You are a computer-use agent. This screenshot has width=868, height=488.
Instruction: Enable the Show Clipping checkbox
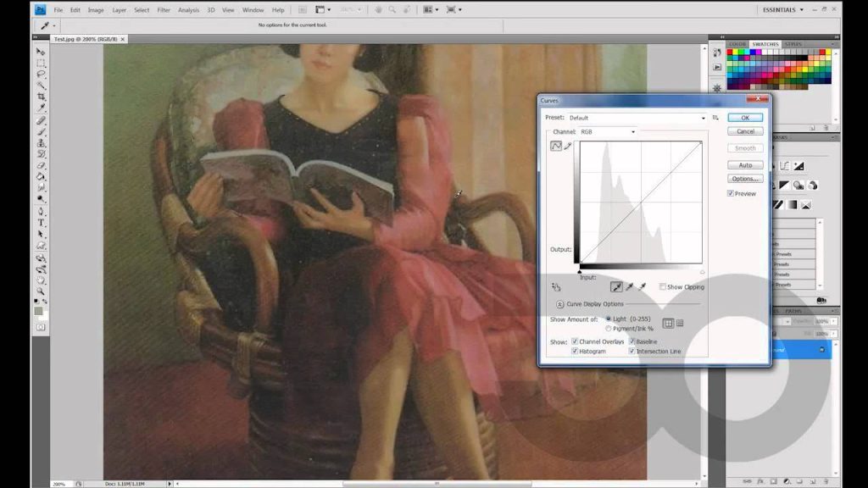663,286
